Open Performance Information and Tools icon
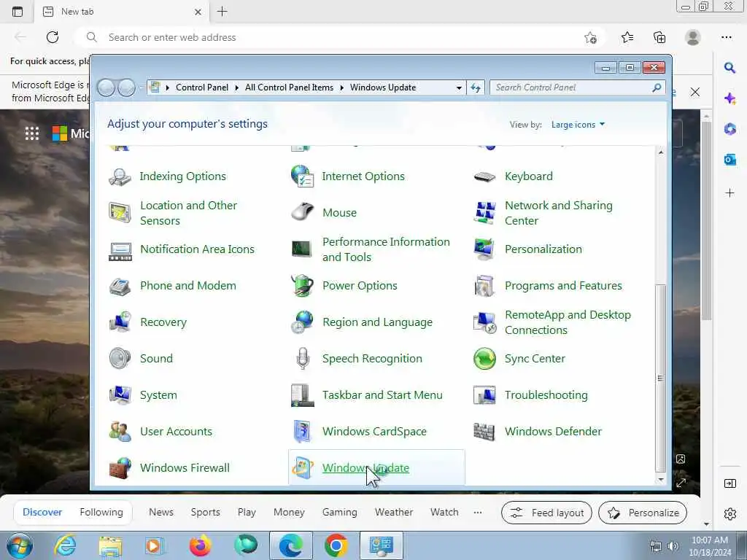The image size is (747, 560). coord(301,249)
